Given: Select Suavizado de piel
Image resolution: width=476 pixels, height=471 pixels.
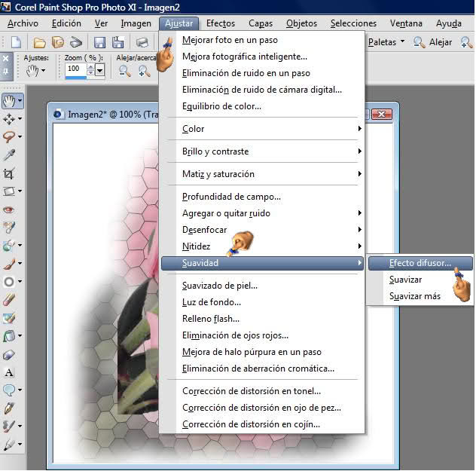Looking at the screenshot, I should click(x=263, y=286).
